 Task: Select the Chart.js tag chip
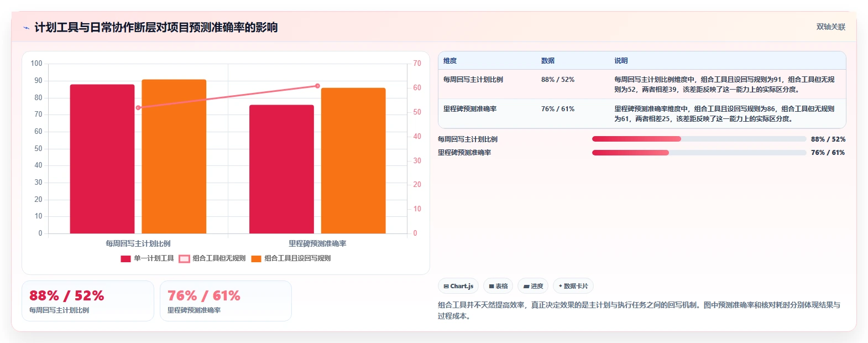[x=458, y=286]
